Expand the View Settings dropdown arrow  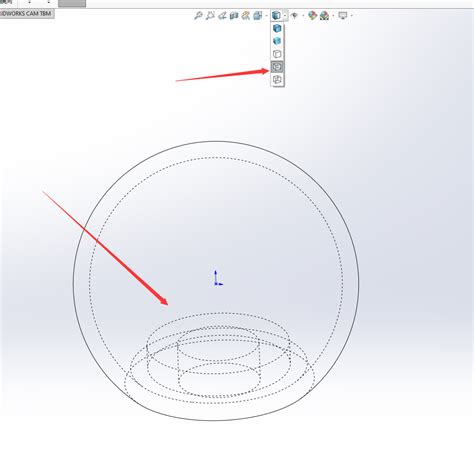[351, 16]
